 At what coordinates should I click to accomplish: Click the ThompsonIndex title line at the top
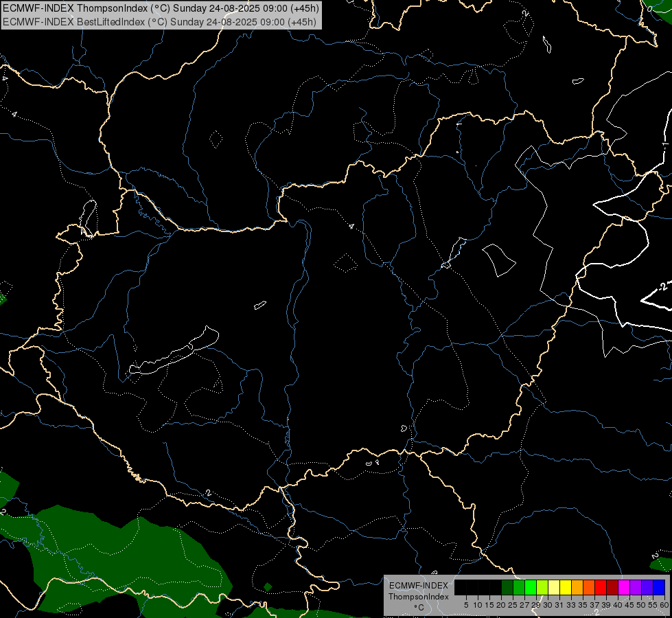click(159, 8)
